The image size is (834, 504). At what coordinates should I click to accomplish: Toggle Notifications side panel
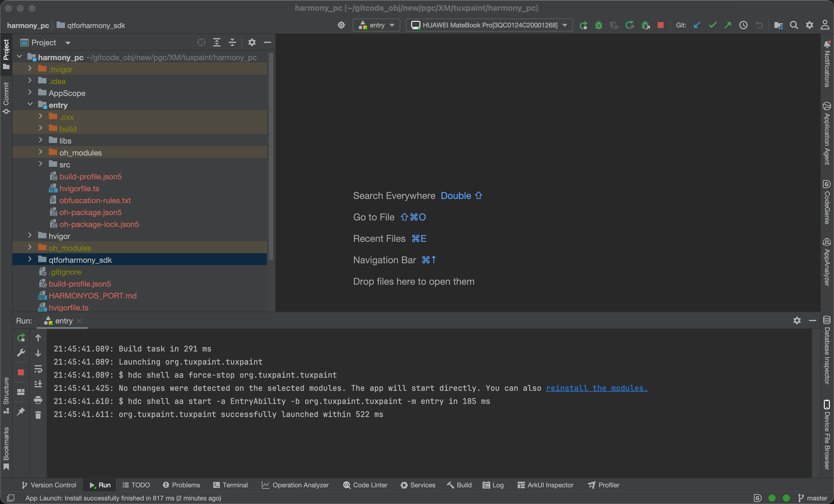(827, 64)
